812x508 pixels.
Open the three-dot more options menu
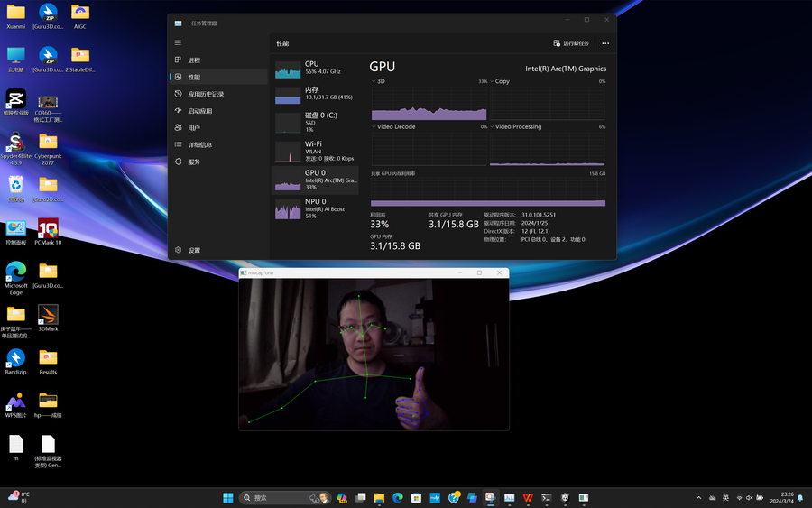605,43
